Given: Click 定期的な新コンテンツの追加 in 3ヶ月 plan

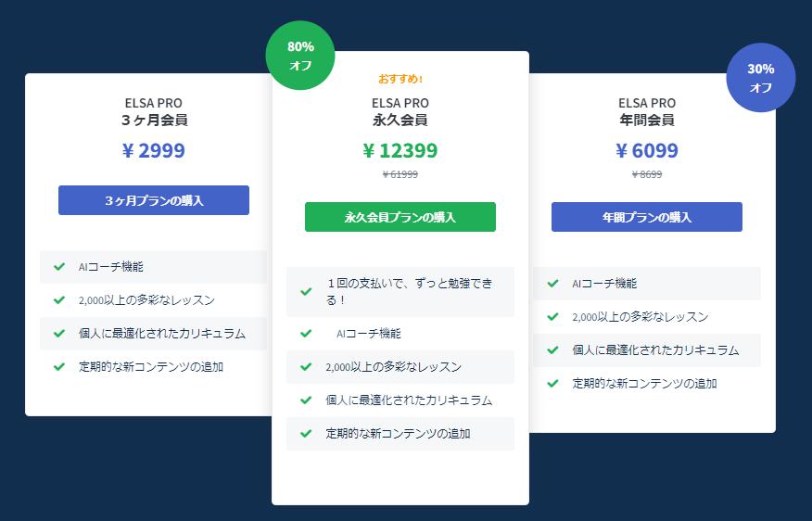Looking at the screenshot, I should [x=151, y=367].
